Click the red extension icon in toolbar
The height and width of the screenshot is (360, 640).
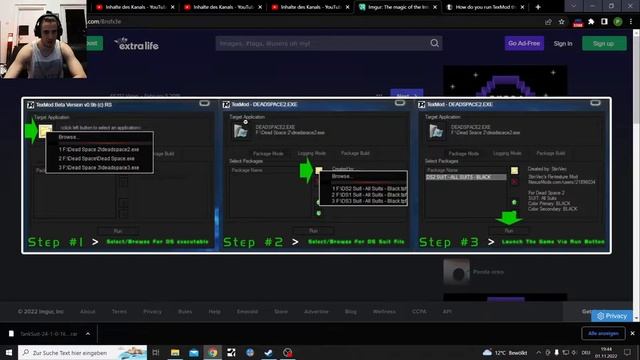(x=578, y=22)
